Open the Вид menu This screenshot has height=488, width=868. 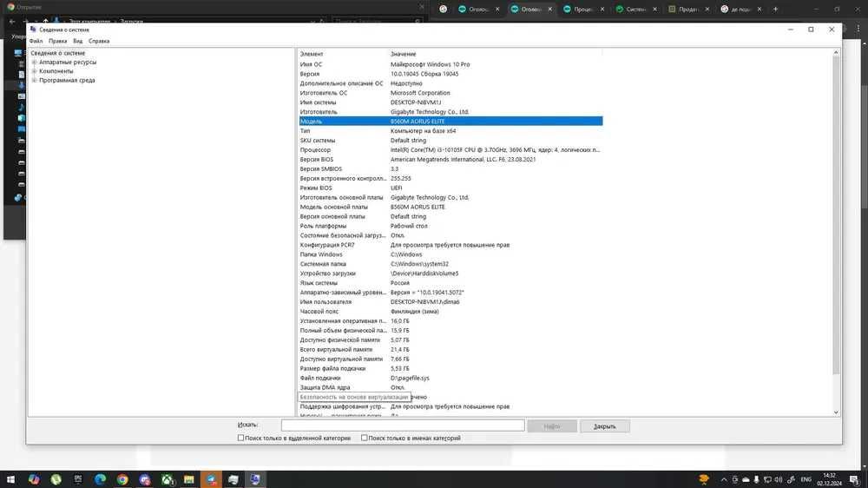tap(77, 41)
